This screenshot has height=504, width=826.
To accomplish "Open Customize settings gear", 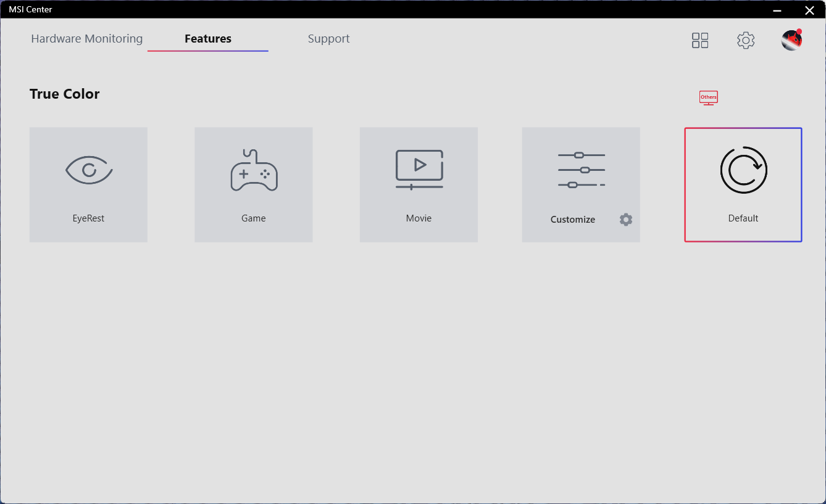I will pos(626,220).
